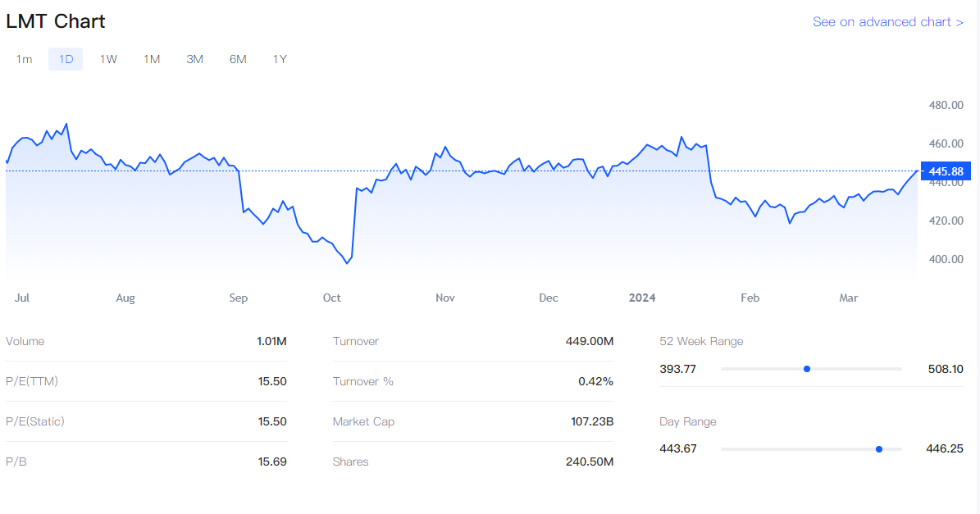This screenshot has height=514, width=980.
Task: Click the Day Range slider dot
Action: [879, 449]
